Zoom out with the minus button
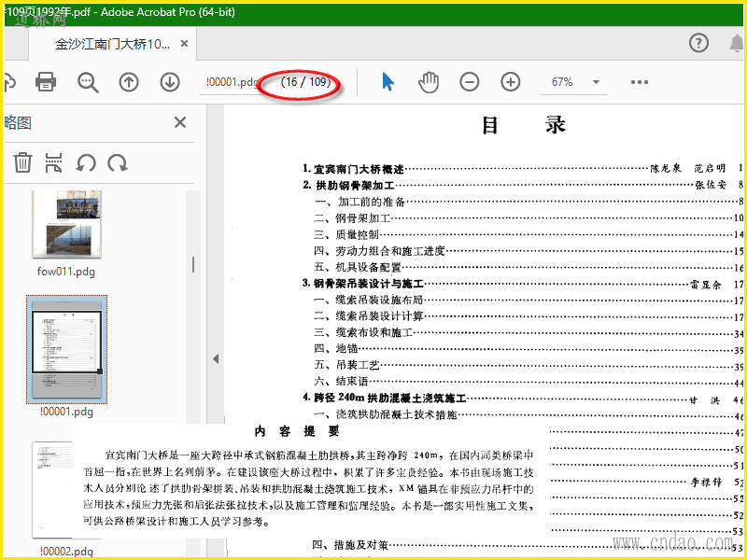Screen dimensions: 747x560 tap(470, 82)
